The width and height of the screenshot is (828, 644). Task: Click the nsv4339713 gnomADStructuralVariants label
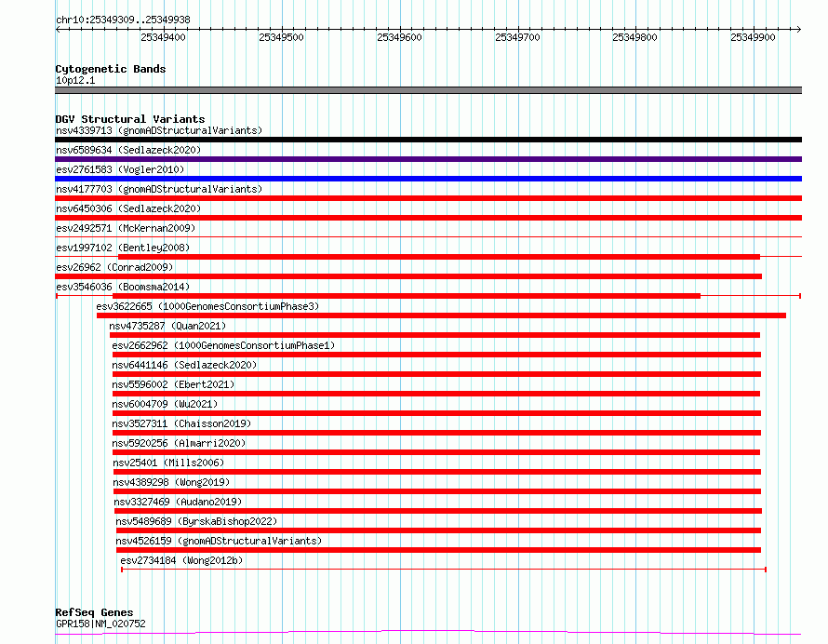(159, 130)
